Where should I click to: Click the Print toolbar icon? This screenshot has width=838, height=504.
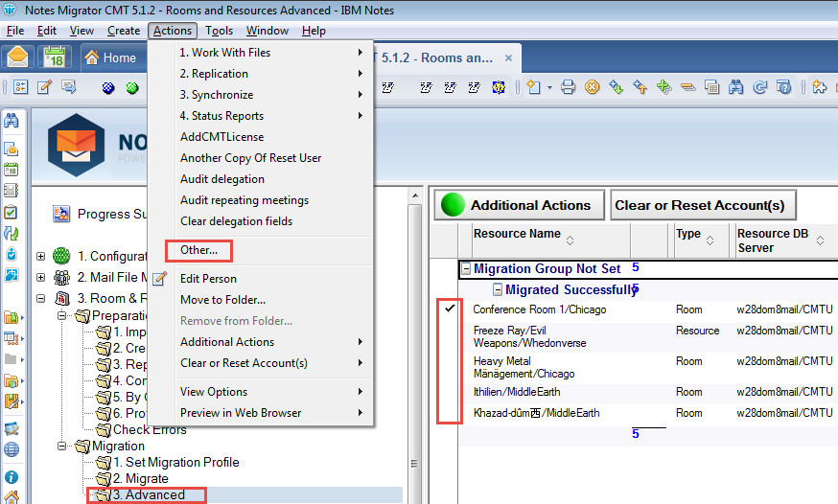point(569,87)
